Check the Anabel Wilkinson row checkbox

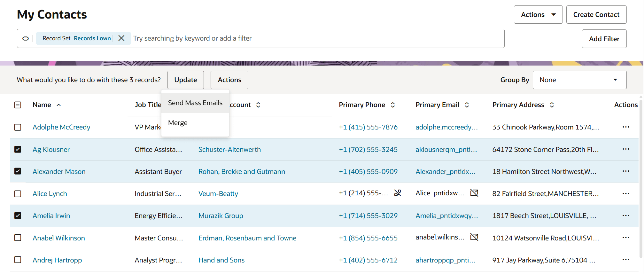[x=18, y=238]
